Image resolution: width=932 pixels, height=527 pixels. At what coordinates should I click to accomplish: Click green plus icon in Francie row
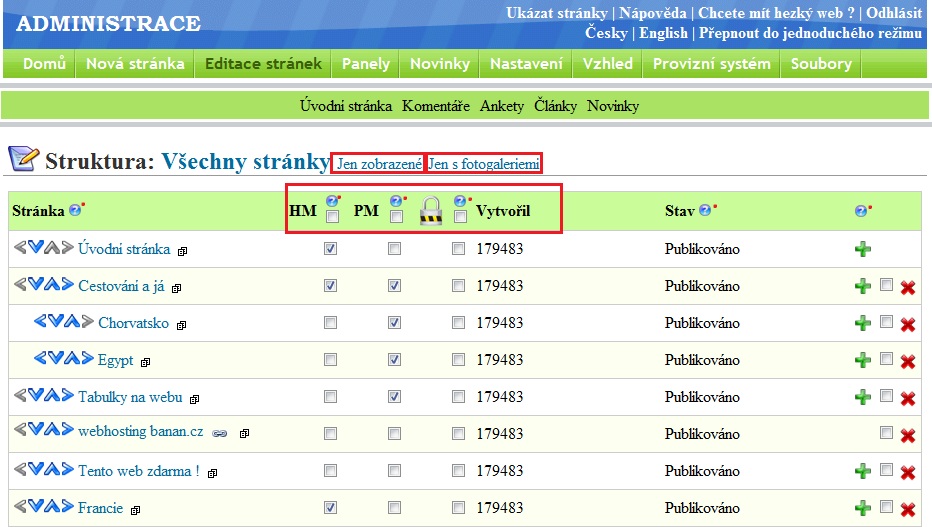click(x=862, y=508)
